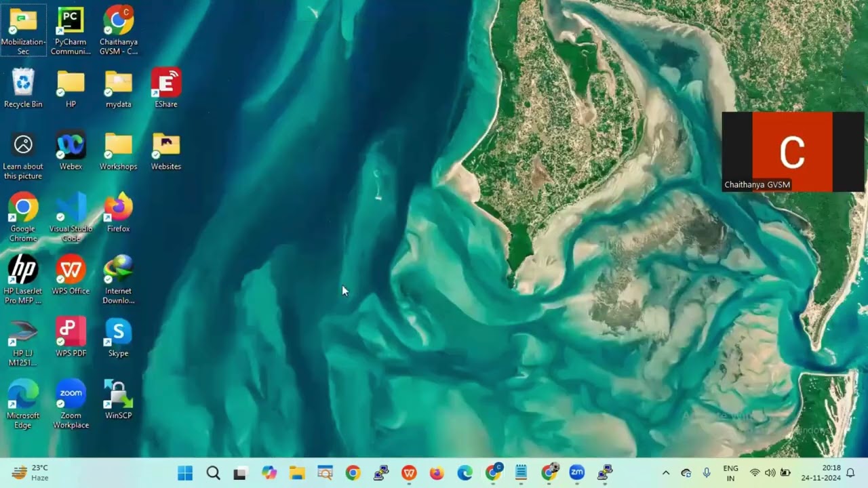Open the volume control in tray
The image size is (868, 488).
(x=770, y=473)
